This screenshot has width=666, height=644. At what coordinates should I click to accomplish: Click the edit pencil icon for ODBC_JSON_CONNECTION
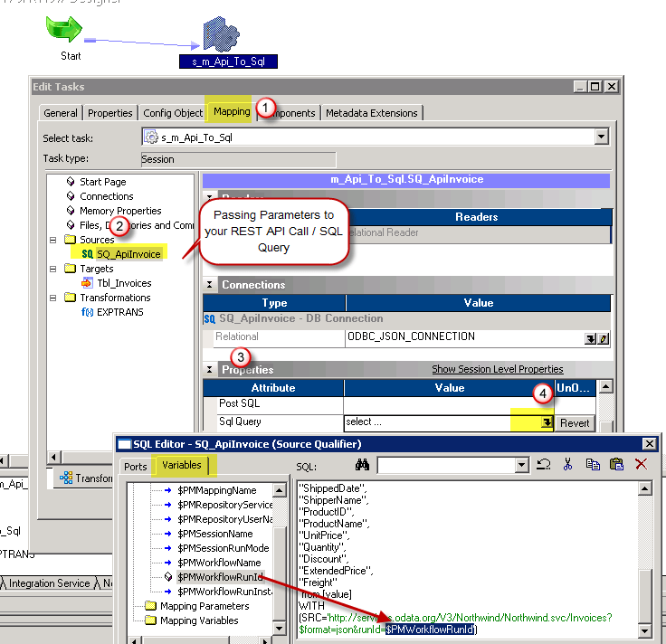604,339
